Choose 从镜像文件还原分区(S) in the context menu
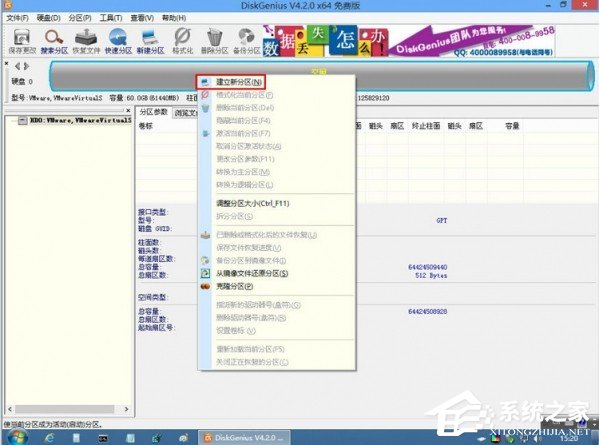599x445 pixels. click(252, 273)
